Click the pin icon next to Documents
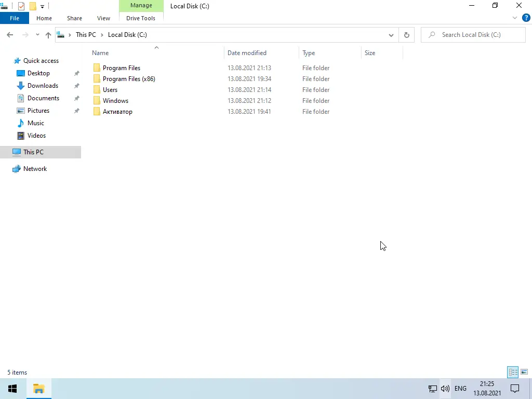 (x=77, y=98)
